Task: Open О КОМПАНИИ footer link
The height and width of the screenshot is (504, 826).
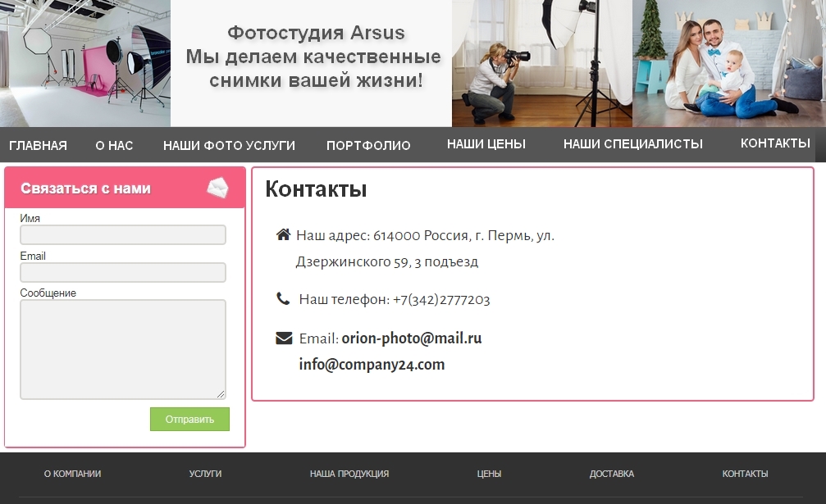Action: pyautogui.click(x=72, y=474)
